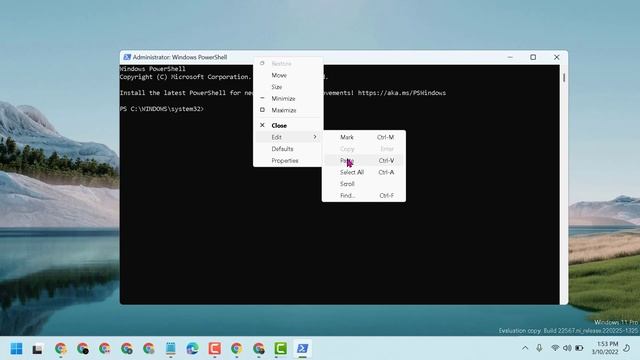Click the battery tray icon

[x=579, y=348]
